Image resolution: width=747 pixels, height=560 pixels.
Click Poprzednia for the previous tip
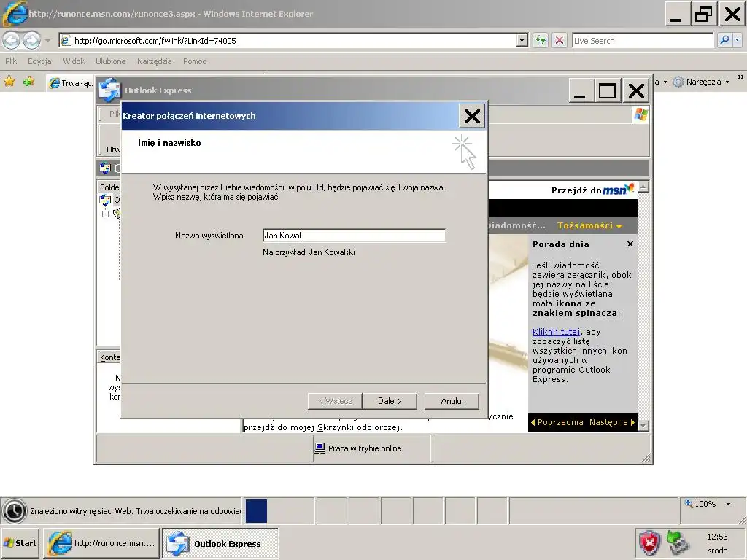click(557, 422)
